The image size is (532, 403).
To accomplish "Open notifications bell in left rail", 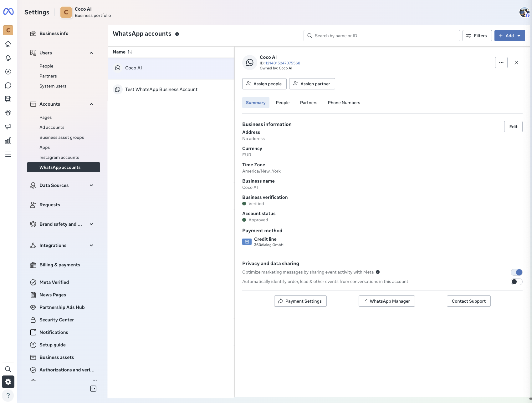I will [8, 58].
